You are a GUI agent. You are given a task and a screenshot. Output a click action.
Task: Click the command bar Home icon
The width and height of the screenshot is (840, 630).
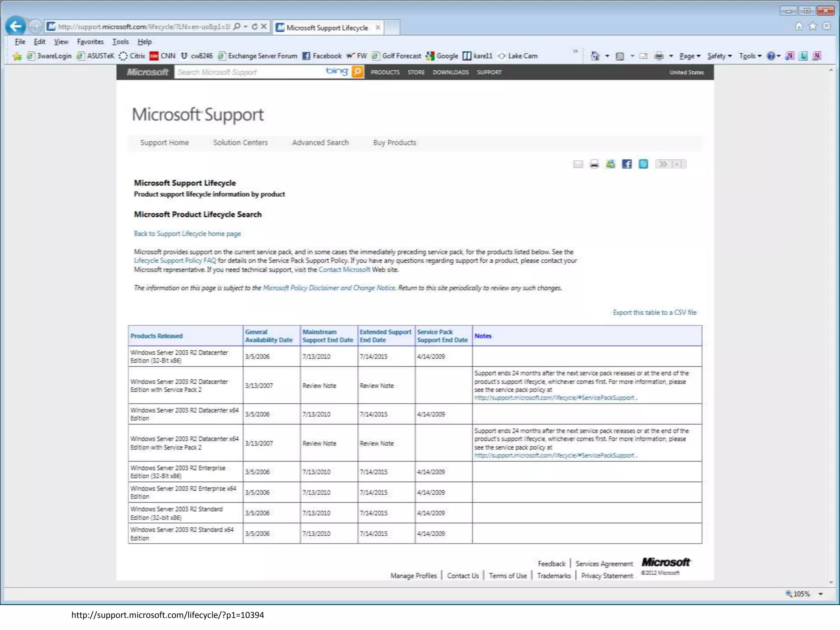pos(595,56)
